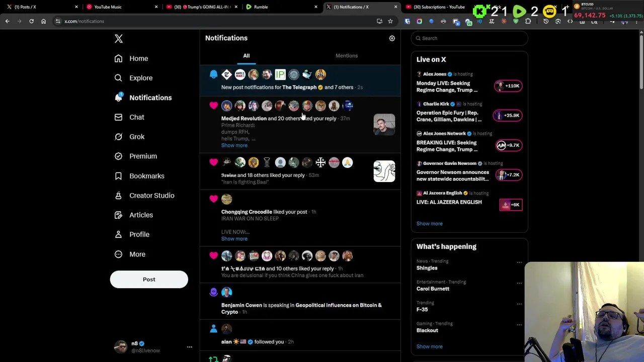Click the +25.9K listeners pill
This screenshot has width=644, height=362.
point(508,116)
